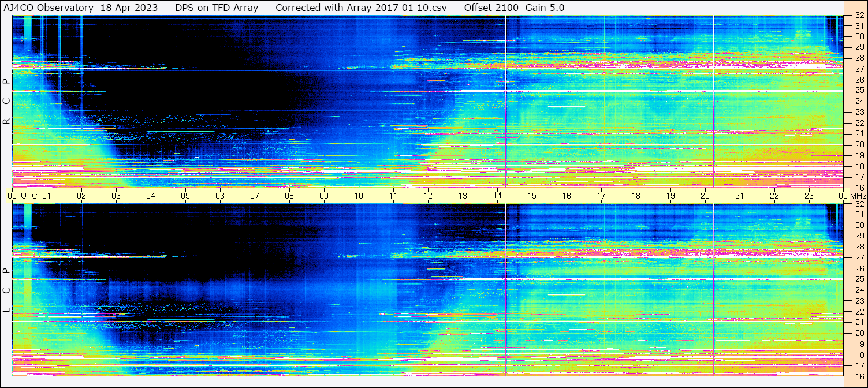Screen dimensions: 868x388
Task: Select the 15 hour tick on the time axis
Action: click(x=532, y=196)
